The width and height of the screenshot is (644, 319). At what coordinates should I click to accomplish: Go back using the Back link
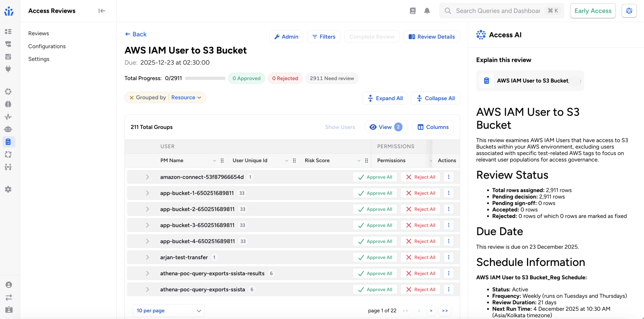(x=136, y=34)
